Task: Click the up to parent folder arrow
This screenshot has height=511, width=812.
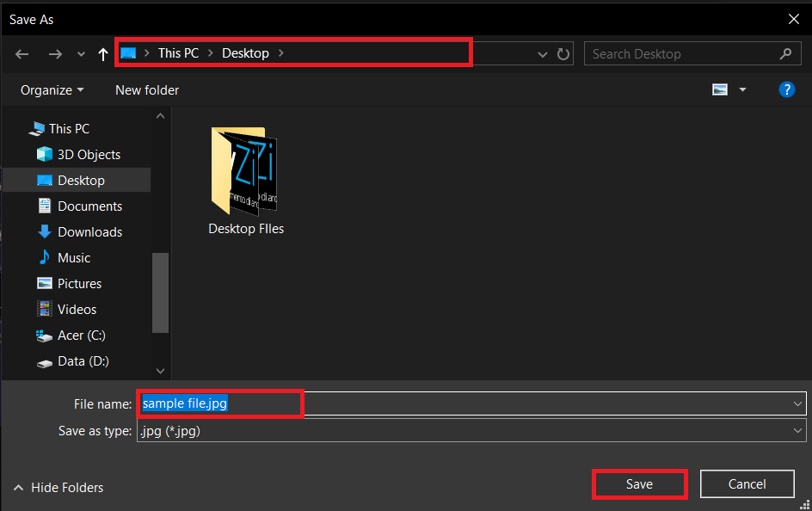Action: (102, 53)
